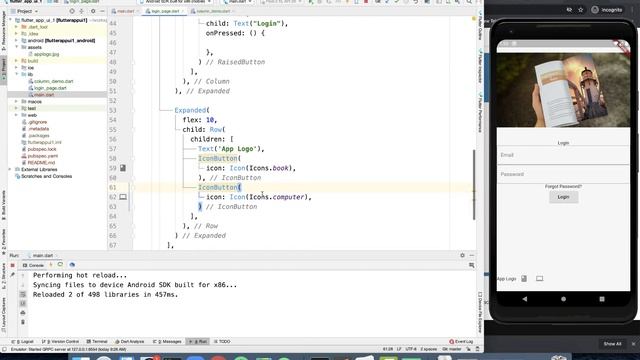640x360 pixels.
Task: Open TODO tool window tab
Action: tap(222, 342)
